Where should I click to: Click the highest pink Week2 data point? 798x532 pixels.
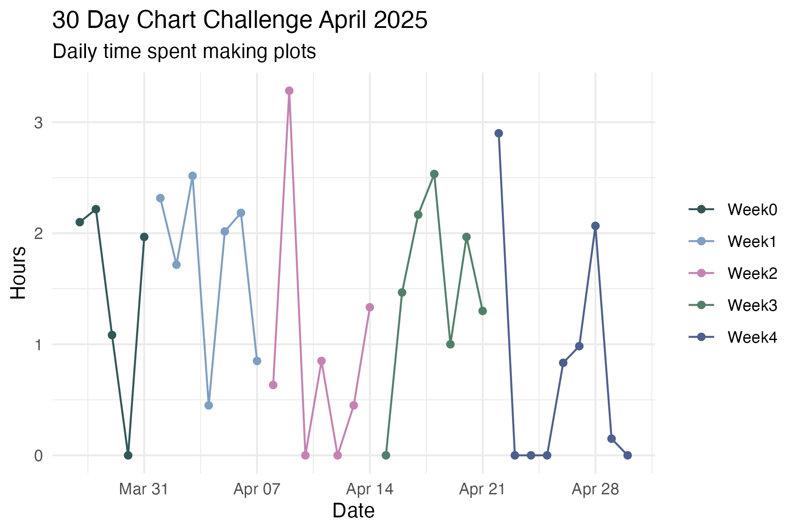[x=289, y=91]
